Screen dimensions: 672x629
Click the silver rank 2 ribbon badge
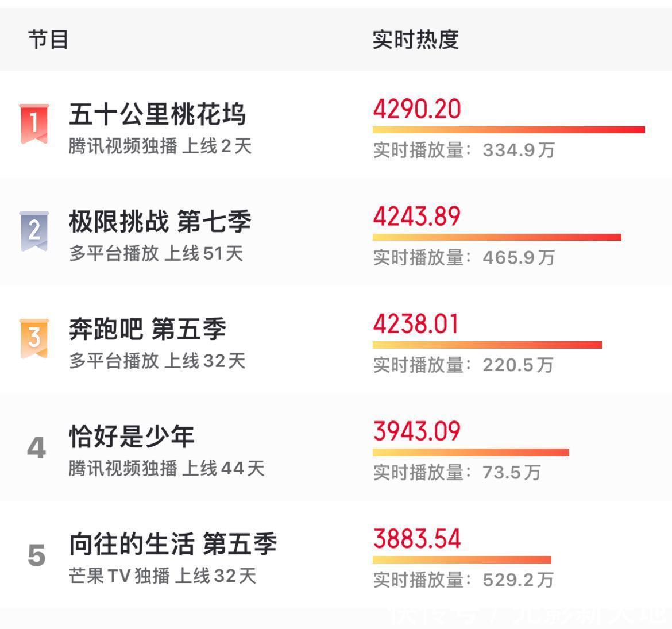[34, 224]
